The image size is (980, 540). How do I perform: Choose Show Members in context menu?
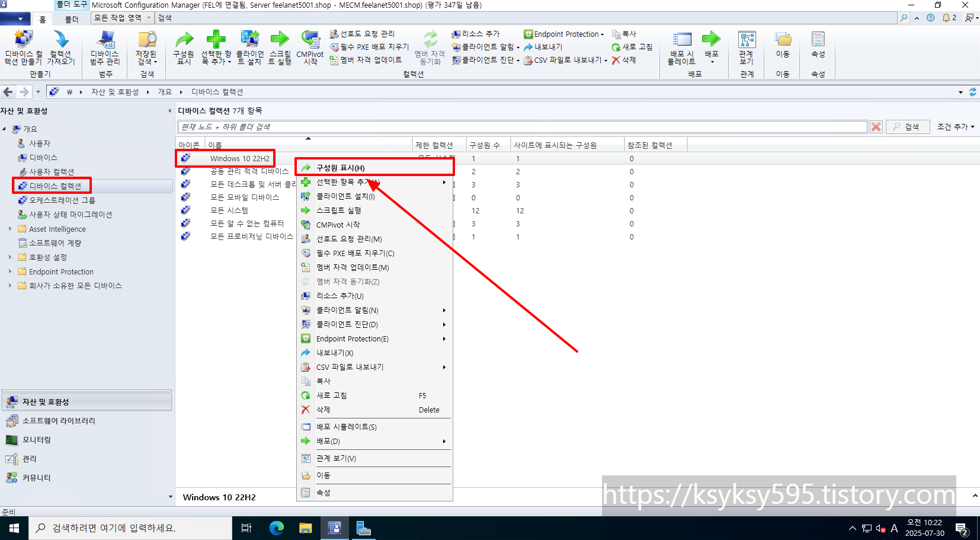coord(374,168)
